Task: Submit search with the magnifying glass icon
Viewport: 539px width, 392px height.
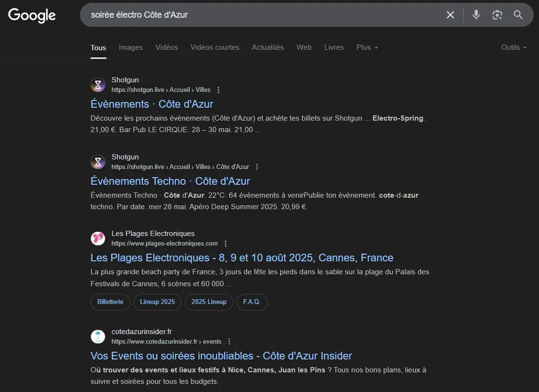Action: point(518,15)
